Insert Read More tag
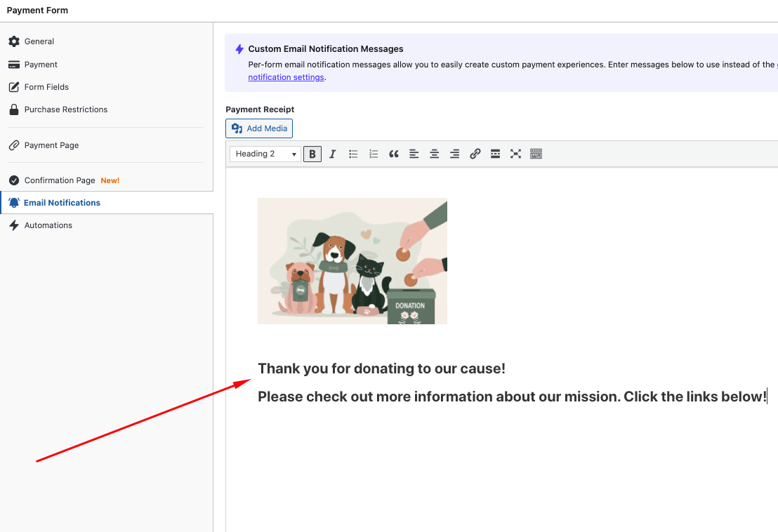 click(496, 154)
